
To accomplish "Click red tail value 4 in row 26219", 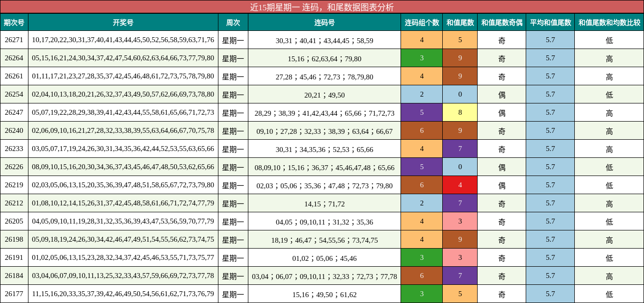I will point(460,185).
